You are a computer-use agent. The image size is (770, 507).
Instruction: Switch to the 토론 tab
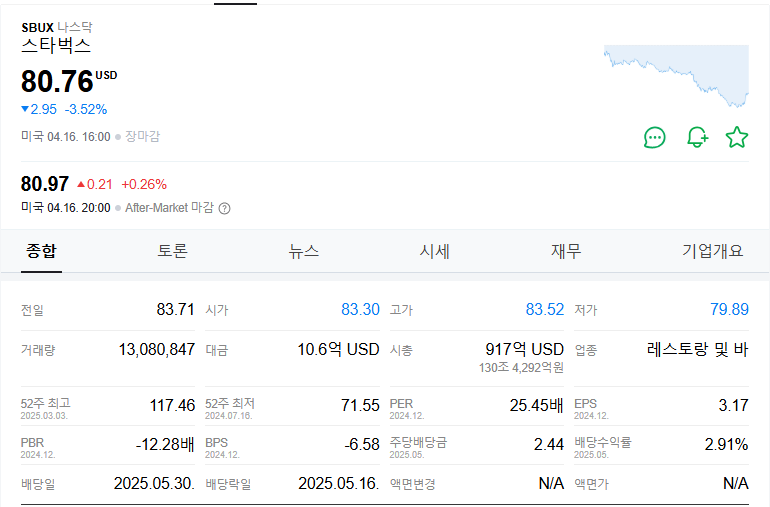172,251
